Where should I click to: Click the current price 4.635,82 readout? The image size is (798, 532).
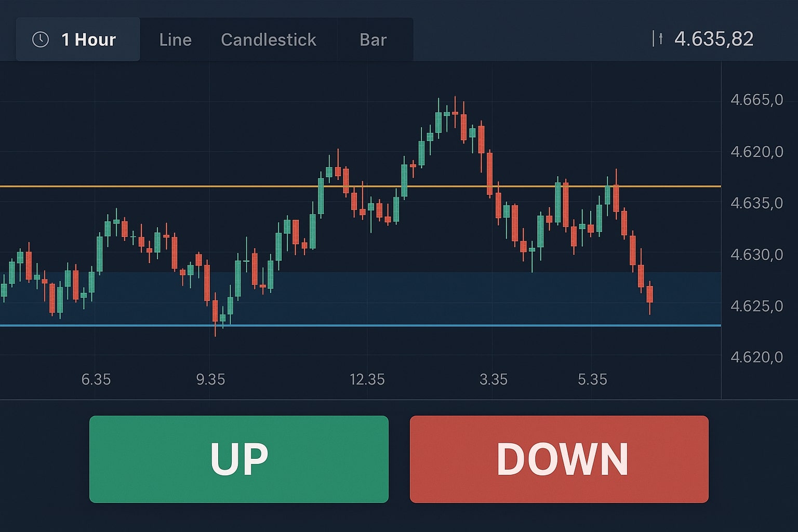point(713,39)
